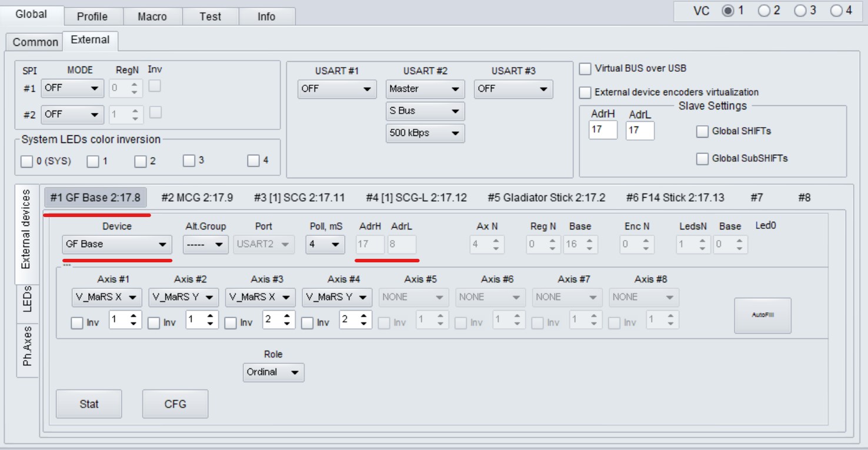Click the CFG button
The width and height of the screenshot is (868, 450).
click(175, 404)
